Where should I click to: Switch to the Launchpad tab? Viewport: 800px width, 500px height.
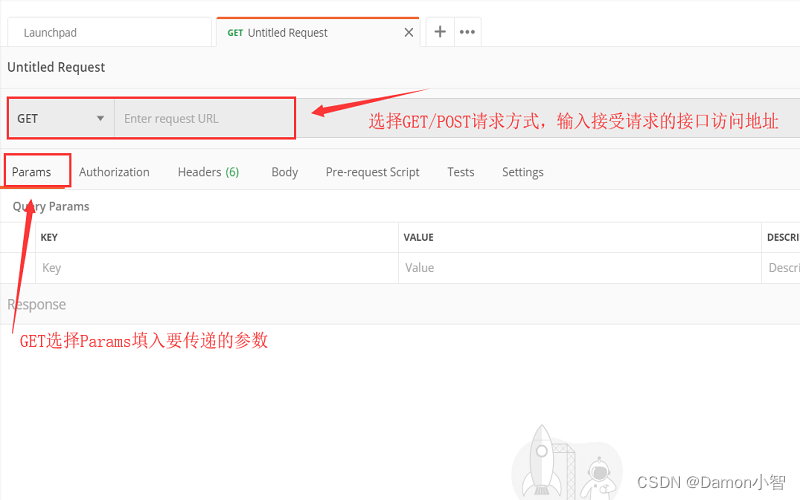(109, 33)
